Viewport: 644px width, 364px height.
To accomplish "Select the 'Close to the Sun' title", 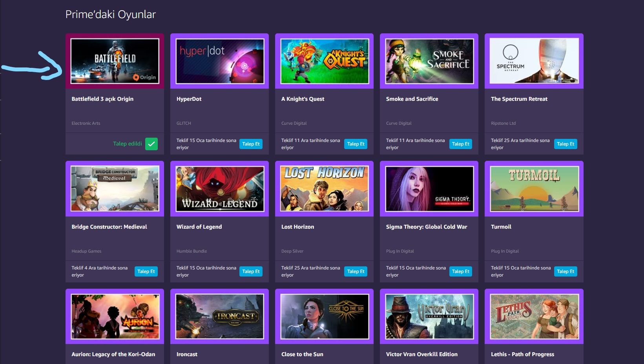I will tap(302, 354).
